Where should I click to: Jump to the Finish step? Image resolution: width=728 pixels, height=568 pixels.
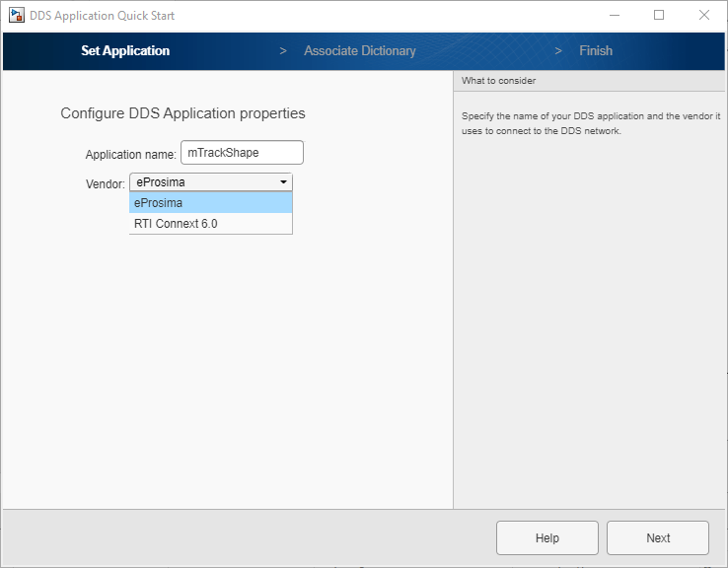point(596,50)
